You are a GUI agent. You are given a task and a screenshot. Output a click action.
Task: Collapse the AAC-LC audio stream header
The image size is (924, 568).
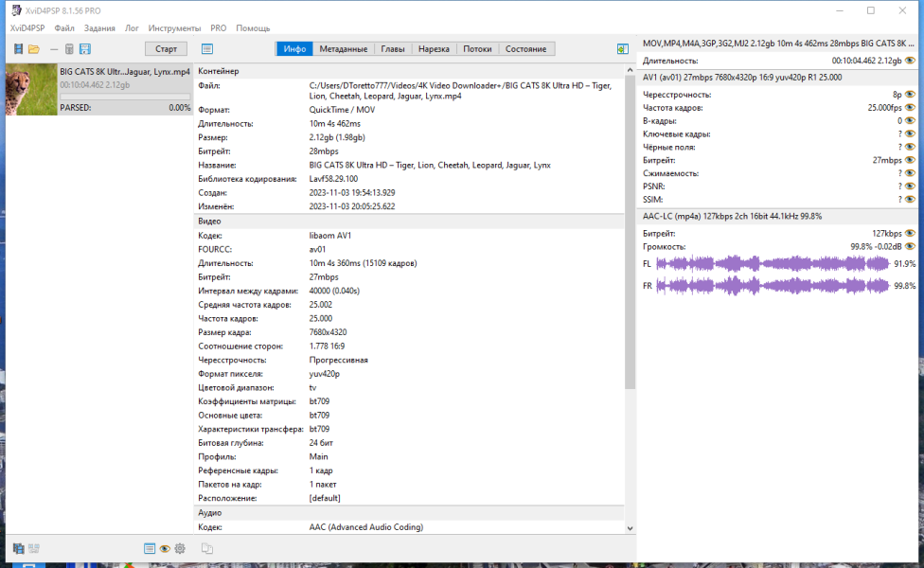click(778, 216)
